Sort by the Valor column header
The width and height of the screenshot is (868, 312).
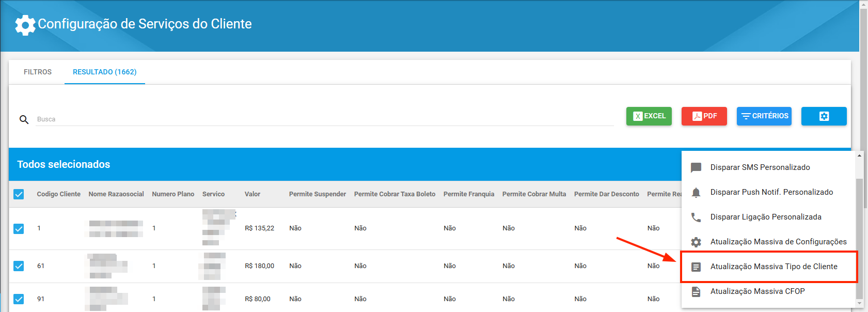[x=252, y=194]
